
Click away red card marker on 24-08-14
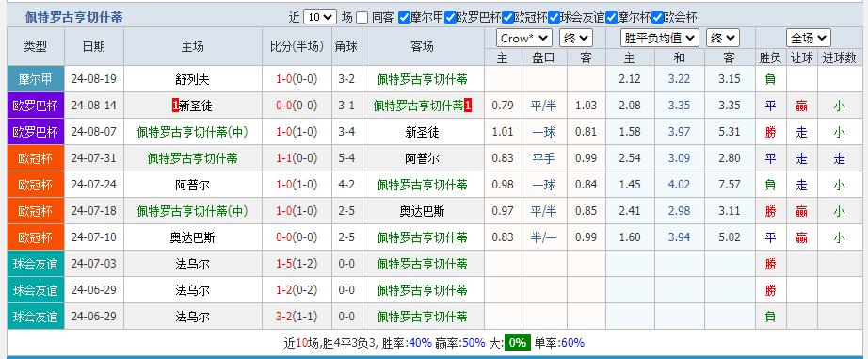(468, 106)
